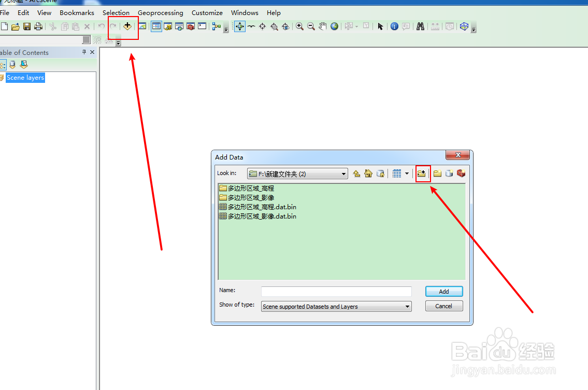Viewport: 588px width, 390px height.
Task: Open the Help menu
Action: [274, 13]
